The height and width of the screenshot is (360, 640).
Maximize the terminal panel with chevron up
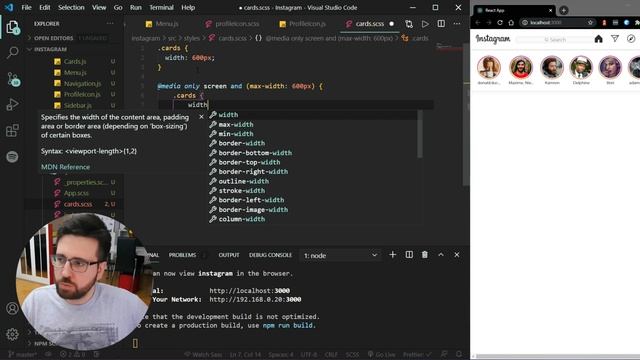tap(441, 255)
